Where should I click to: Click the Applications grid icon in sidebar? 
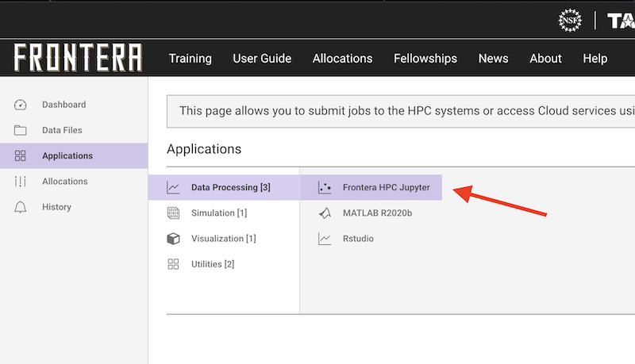coord(21,155)
